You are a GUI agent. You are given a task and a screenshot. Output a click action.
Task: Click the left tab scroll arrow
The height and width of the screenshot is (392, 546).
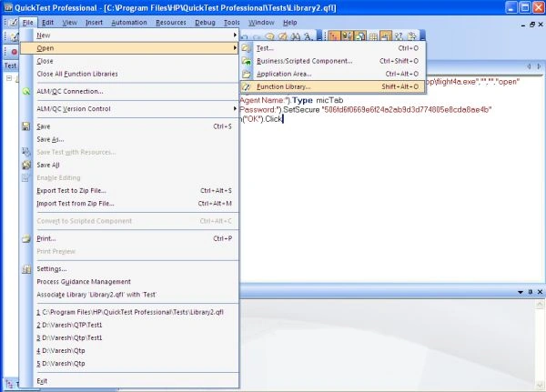[529, 66]
